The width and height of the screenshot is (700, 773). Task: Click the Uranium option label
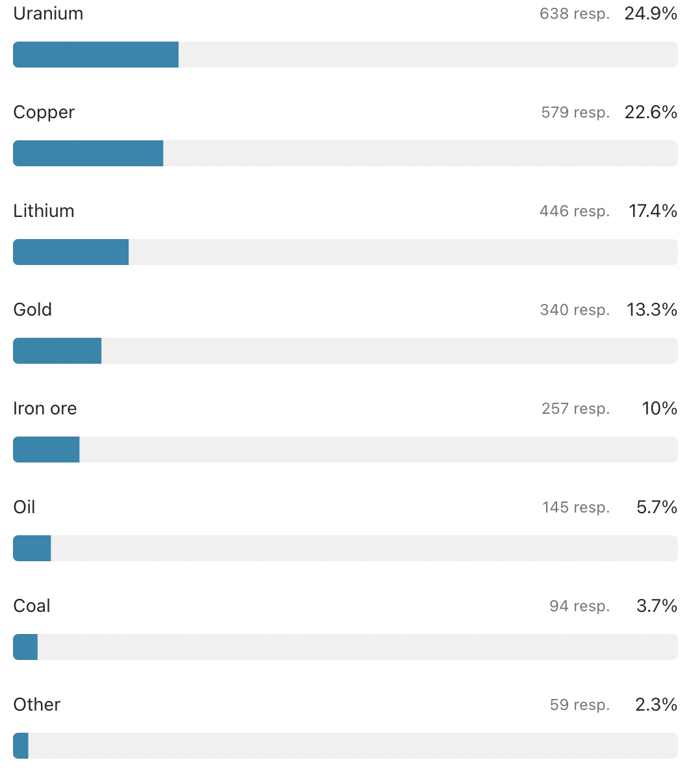click(48, 14)
